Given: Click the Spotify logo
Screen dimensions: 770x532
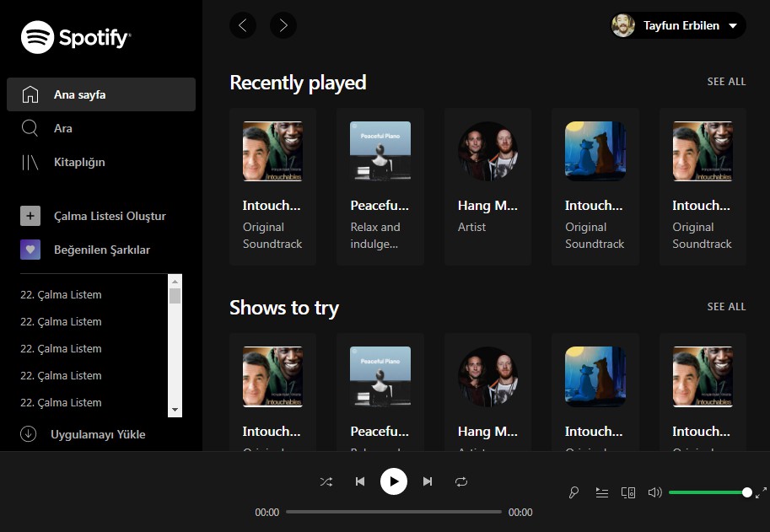Looking at the screenshot, I should pos(76,37).
